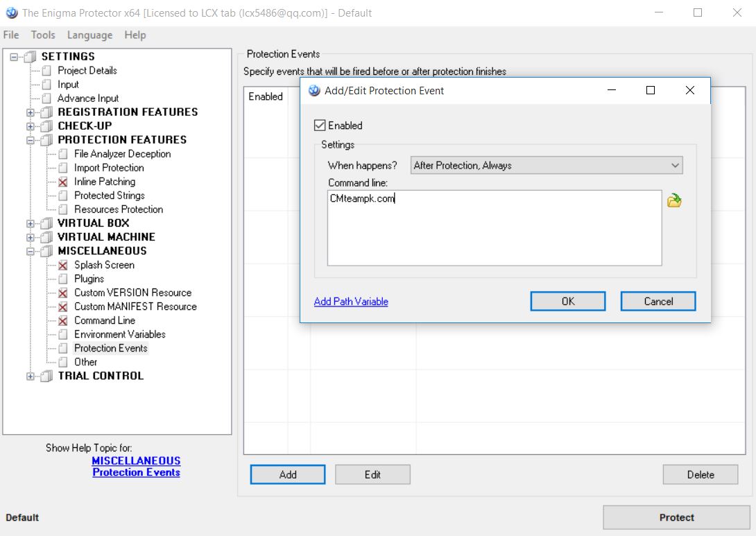
Task: Select Project Details in the settings tree
Action: tap(87, 70)
